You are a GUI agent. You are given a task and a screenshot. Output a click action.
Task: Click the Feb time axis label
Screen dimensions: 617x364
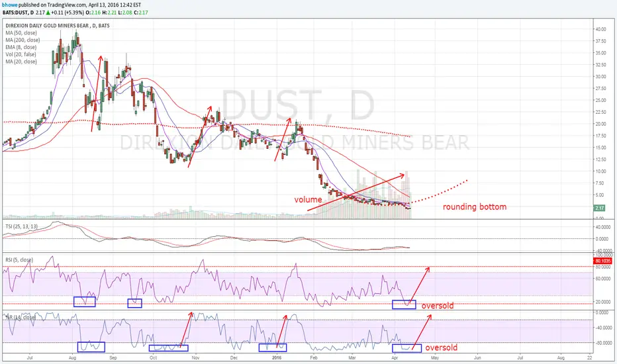314,357
